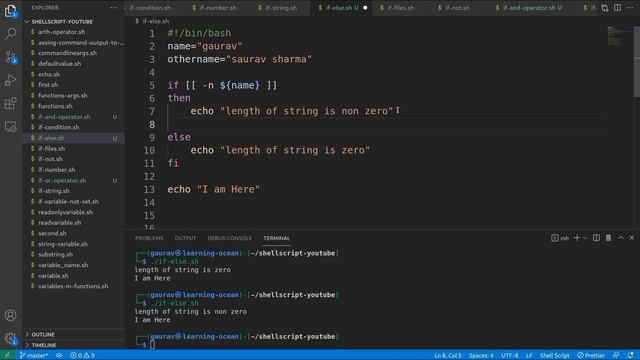Switch to the if-condition.sh tab

150,8
